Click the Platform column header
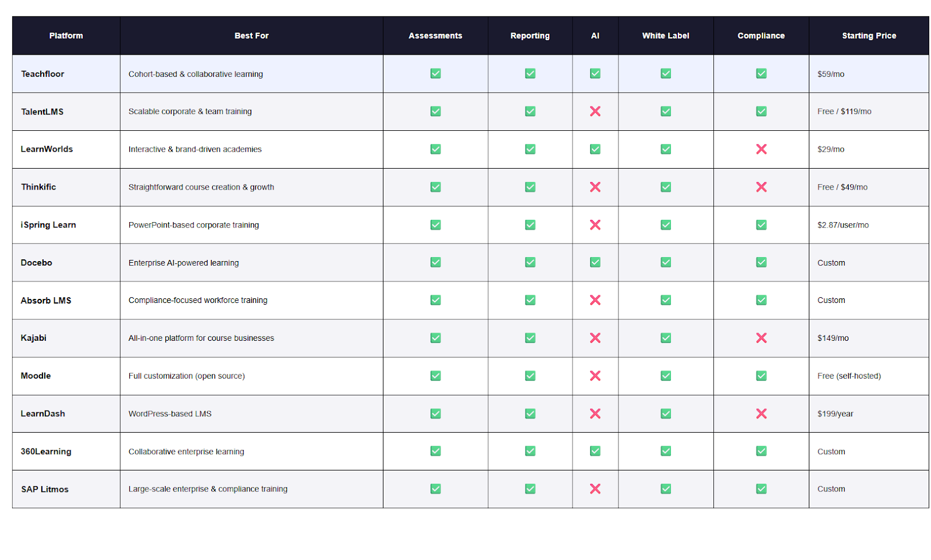Screen dimensions: 931x560 point(66,35)
